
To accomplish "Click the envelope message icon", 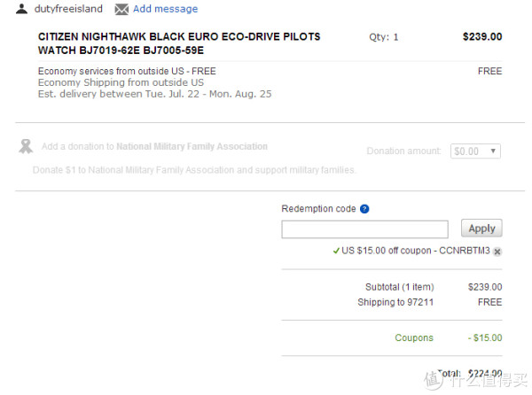I will pos(121,9).
